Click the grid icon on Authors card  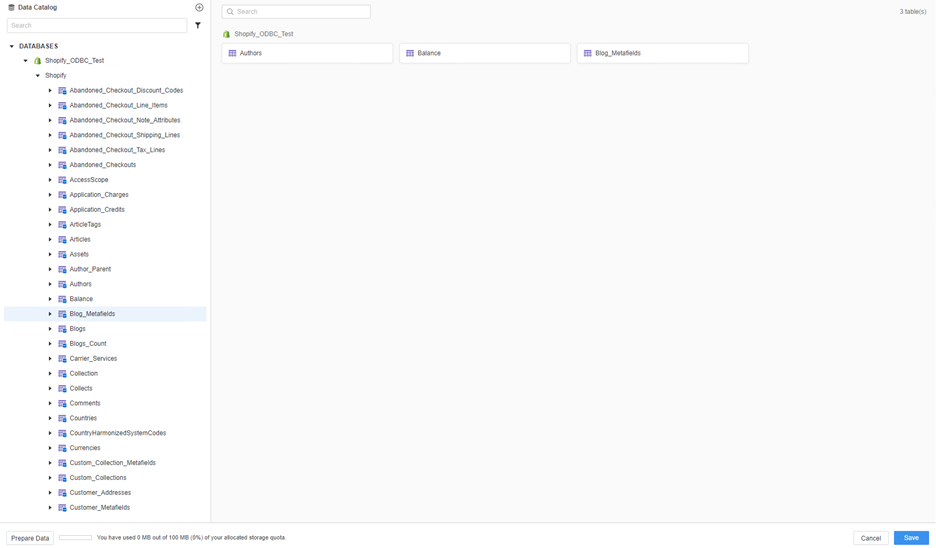tap(232, 53)
